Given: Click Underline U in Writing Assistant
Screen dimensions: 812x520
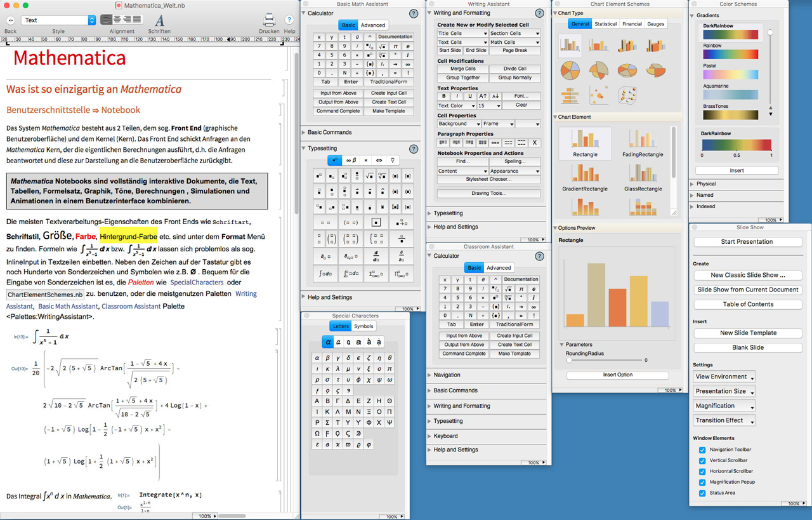Looking at the screenshot, I should pyautogui.click(x=470, y=97).
